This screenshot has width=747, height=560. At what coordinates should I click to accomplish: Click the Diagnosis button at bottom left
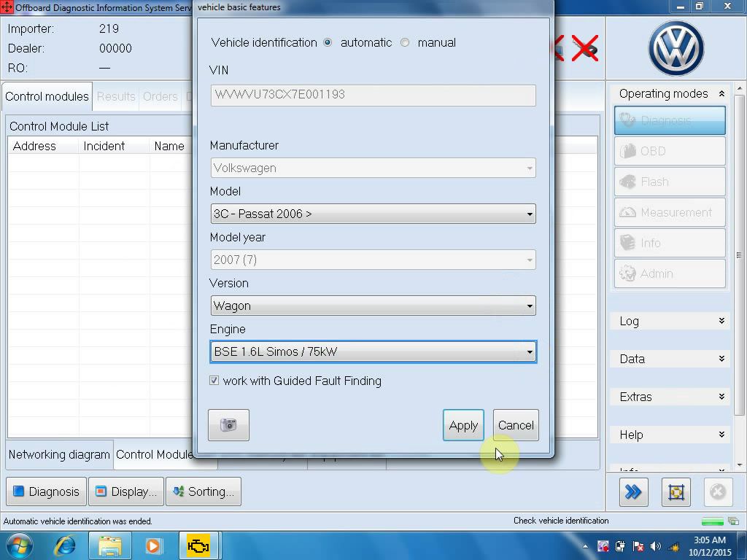pyautogui.click(x=46, y=491)
